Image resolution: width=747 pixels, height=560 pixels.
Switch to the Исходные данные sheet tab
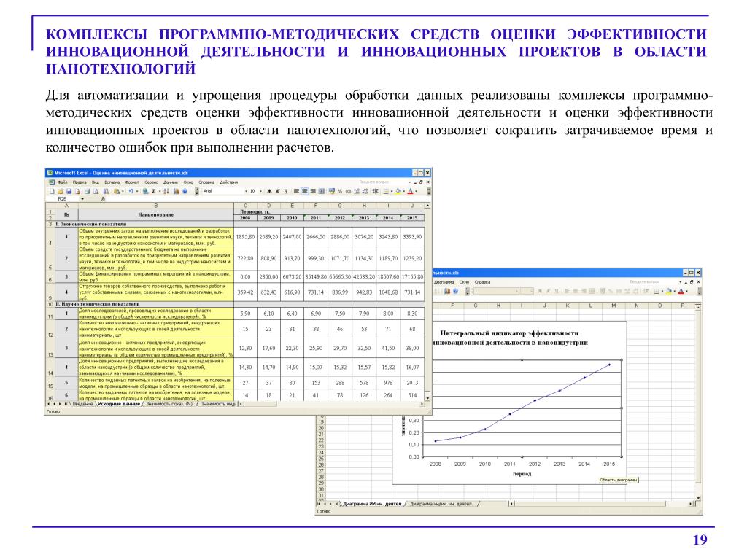pyautogui.click(x=119, y=404)
